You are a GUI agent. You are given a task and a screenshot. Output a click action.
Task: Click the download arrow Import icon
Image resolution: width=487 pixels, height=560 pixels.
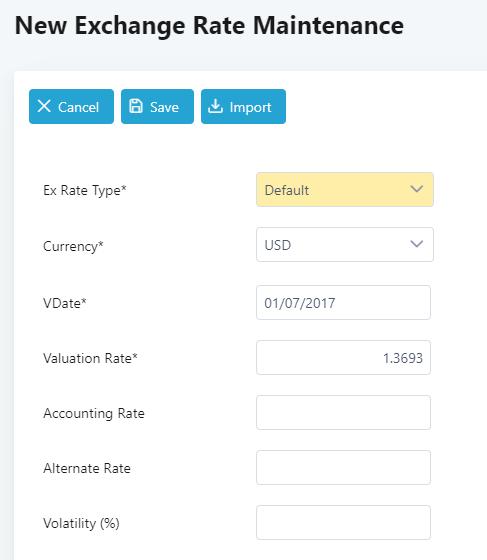coord(215,106)
